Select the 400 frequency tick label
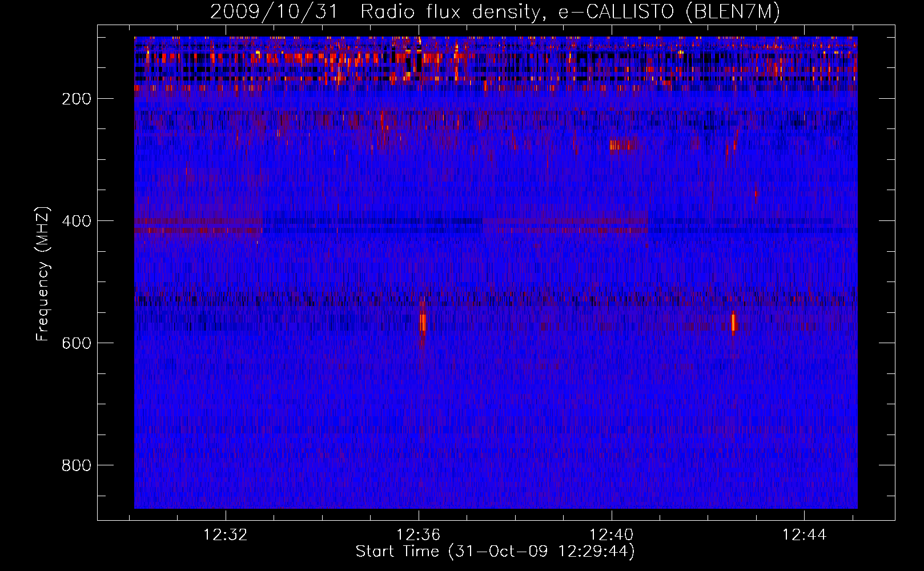The width and height of the screenshot is (924, 571). [77, 221]
